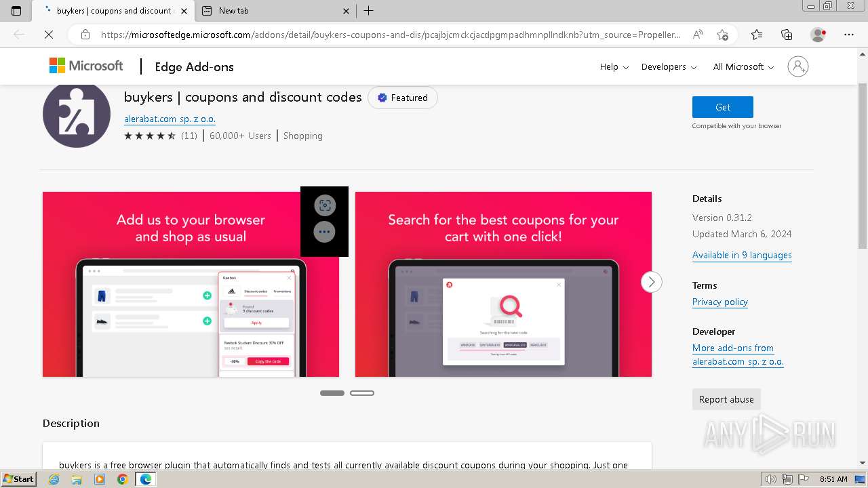Screen dimensions: 868x488
Task: Open the Start menu
Action: tap(18, 479)
